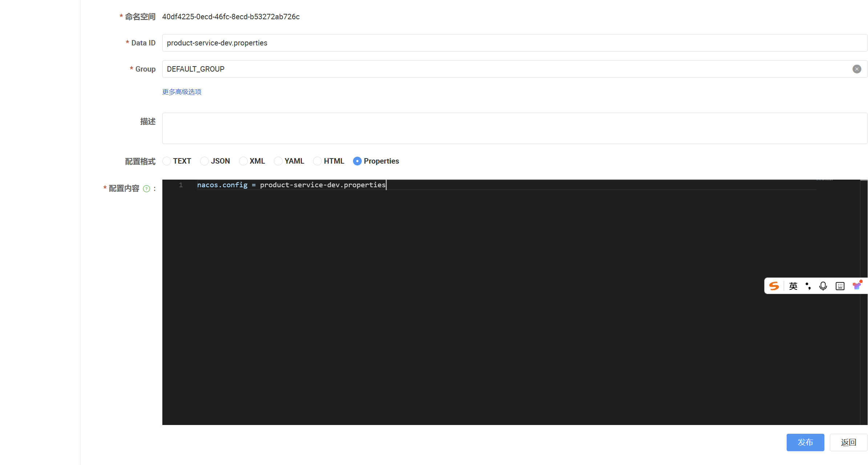Expand 更多高级选项 advanced options
This screenshot has width=868, height=465.
click(182, 92)
